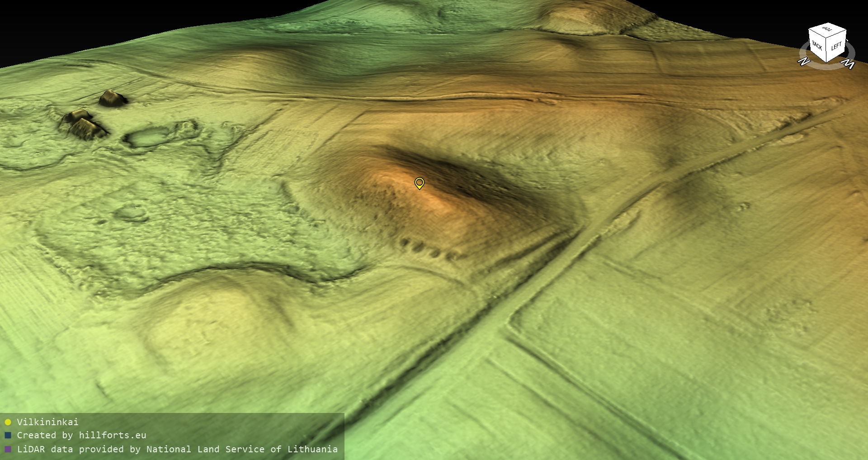The height and width of the screenshot is (460, 868).
Task: Click the yellow dot beside Vilkininkai
Action: [8, 422]
